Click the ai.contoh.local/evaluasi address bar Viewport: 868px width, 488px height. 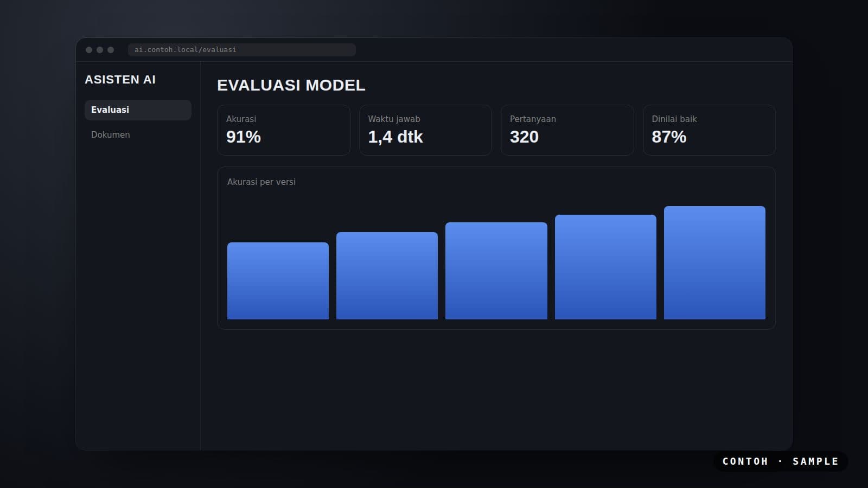click(242, 50)
